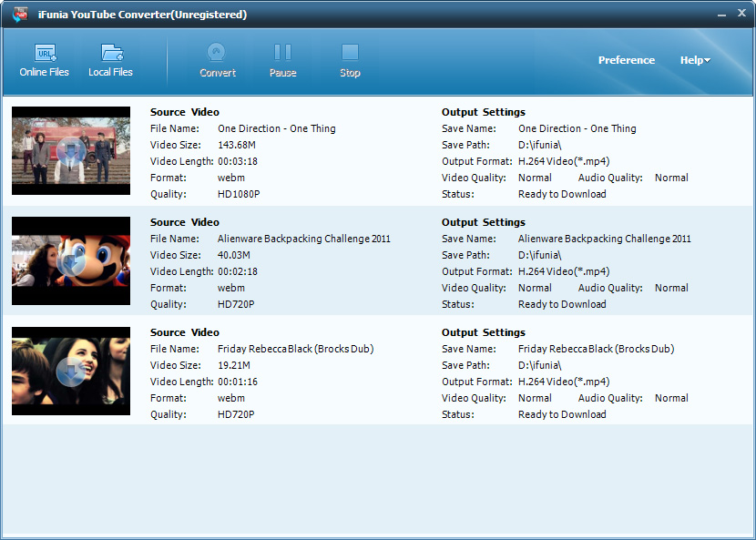Start conversion with the Convert button
Viewport: 756px width, 540px height.
click(218, 60)
